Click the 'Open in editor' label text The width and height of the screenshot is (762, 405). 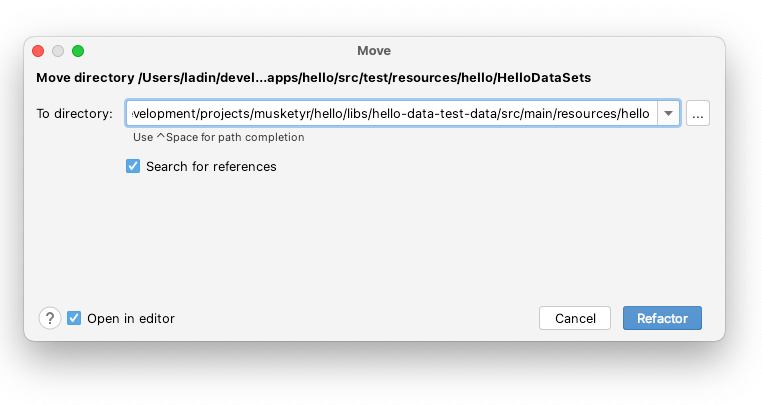[131, 318]
